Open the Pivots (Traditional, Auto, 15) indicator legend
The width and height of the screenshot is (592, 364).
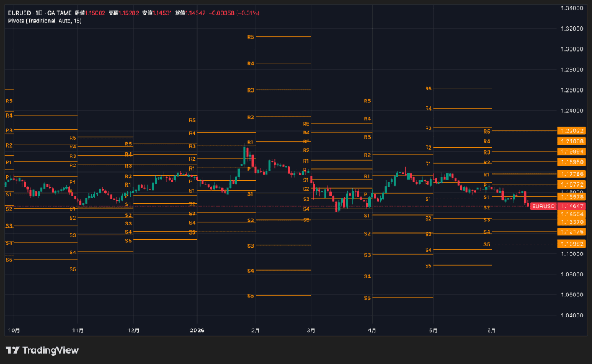coord(45,21)
